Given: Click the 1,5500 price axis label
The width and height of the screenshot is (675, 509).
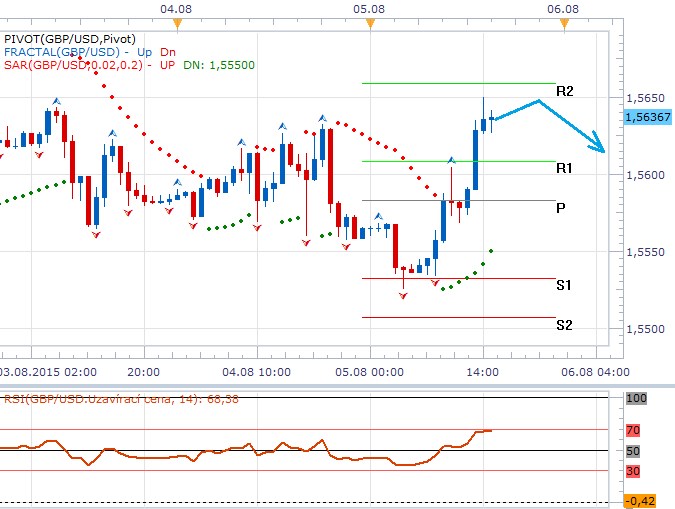Looking at the screenshot, I should click(642, 329).
